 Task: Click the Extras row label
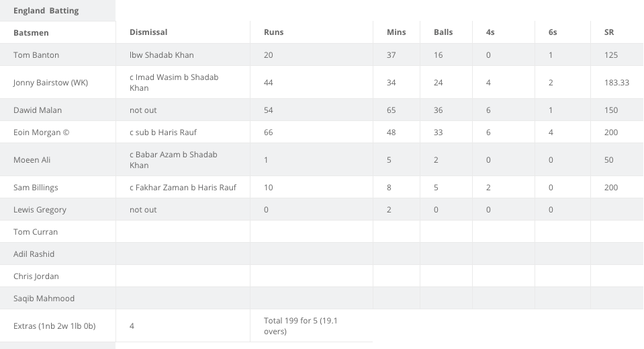tap(54, 326)
